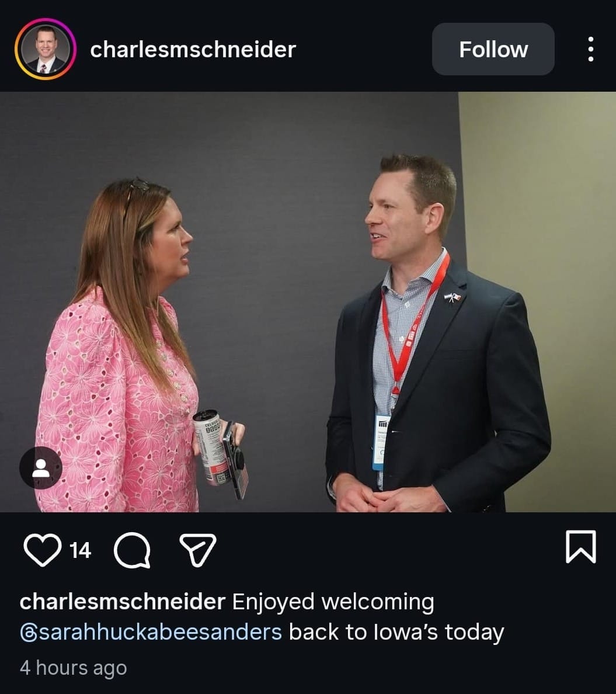Click the man in the navy blazer

[x=438, y=333]
